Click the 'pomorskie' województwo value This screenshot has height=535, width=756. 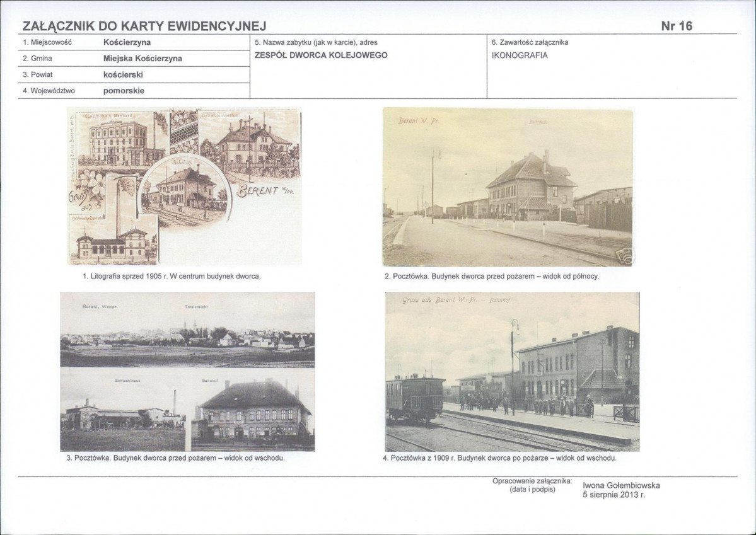point(124,91)
